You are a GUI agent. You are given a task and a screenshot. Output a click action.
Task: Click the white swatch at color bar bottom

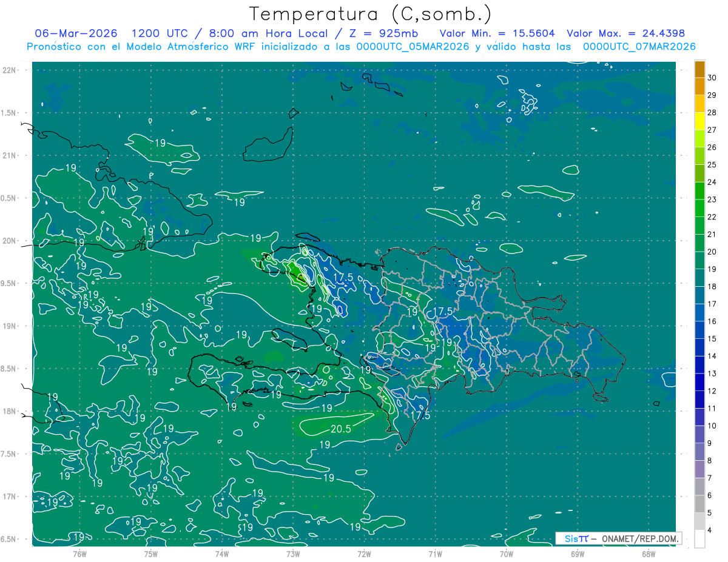click(699, 539)
